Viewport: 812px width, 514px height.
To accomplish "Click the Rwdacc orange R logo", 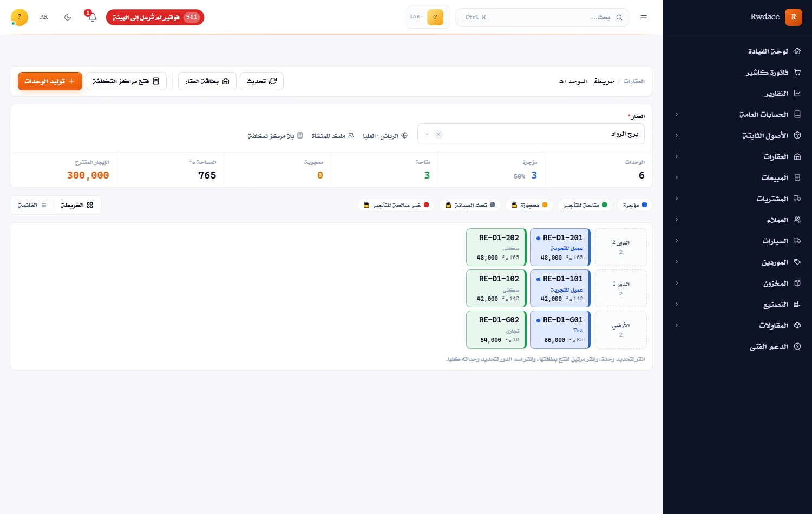I will [794, 17].
